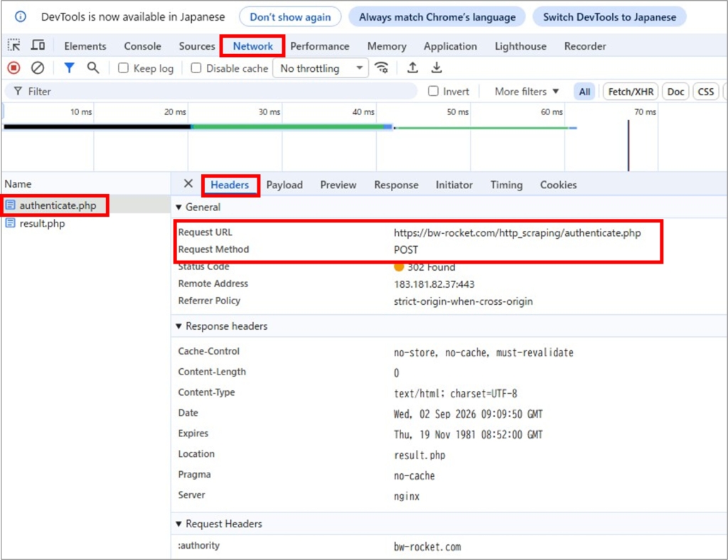Open the Console panel tab
Image resolution: width=728 pixels, height=560 pixels.
[142, 46]
